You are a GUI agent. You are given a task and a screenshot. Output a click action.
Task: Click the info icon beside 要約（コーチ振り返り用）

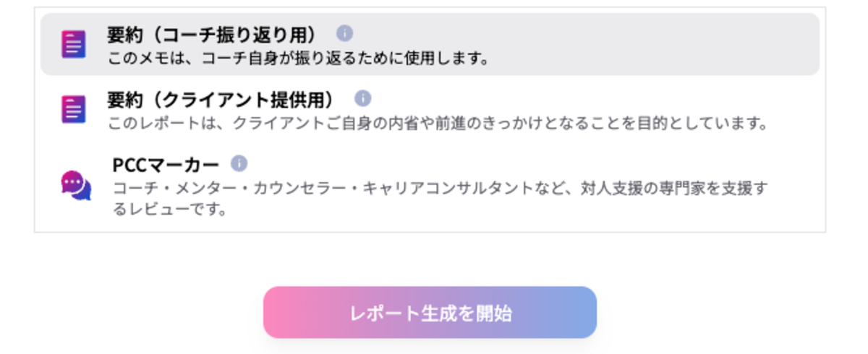344,33
